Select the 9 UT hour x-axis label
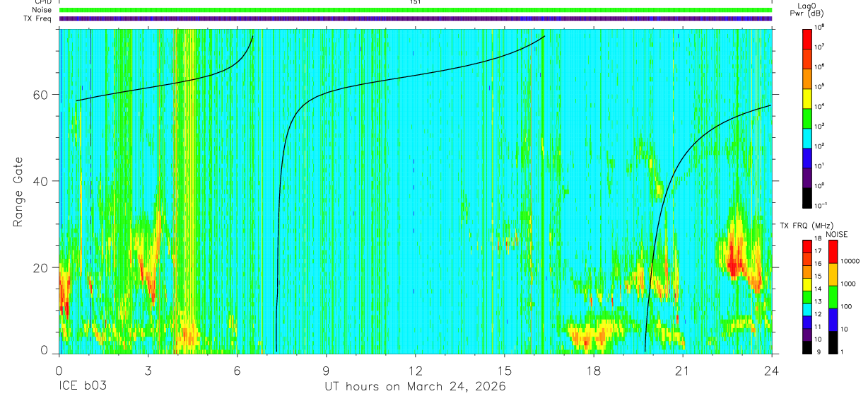Image resolution: width=868 pixels, height=401 pixels. pyautogui.click(x=326, y=370)
